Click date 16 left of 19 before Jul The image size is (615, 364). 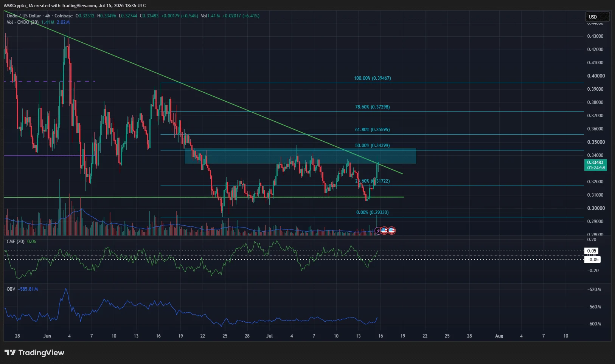(158, 336)
